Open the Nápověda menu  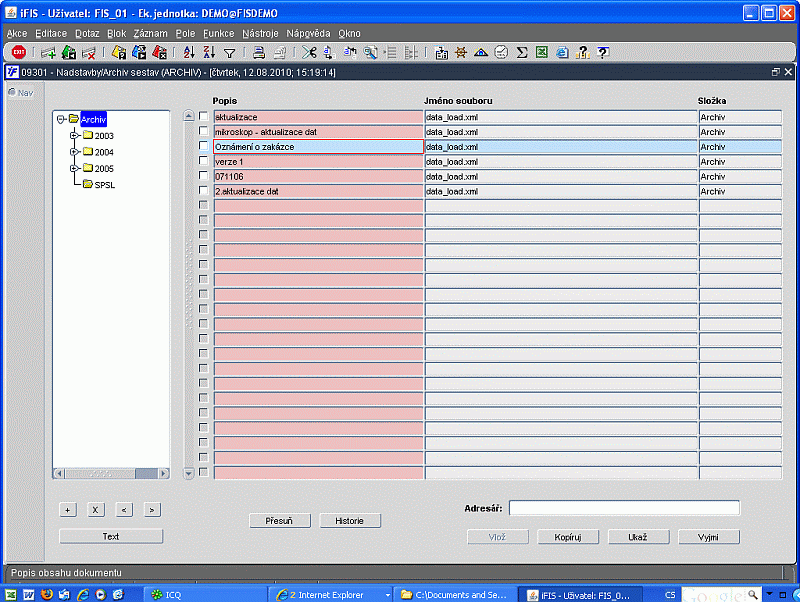coord(308,34)
